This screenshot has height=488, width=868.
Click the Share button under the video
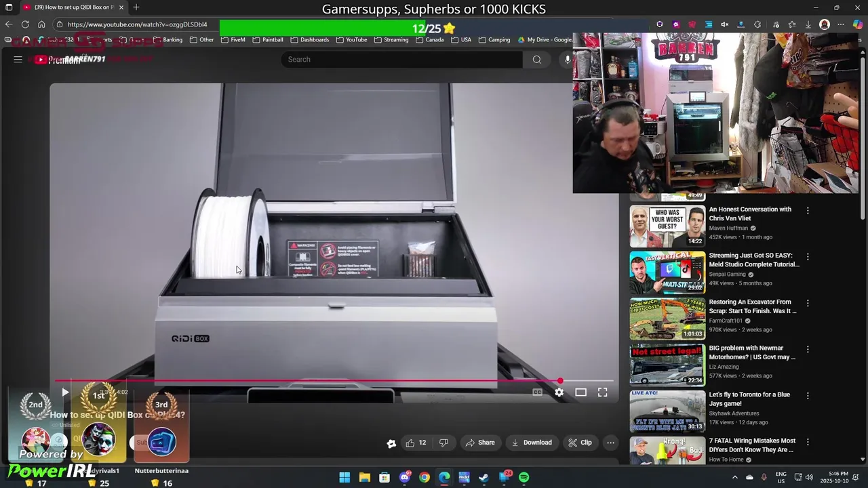[x=480, y=443]
